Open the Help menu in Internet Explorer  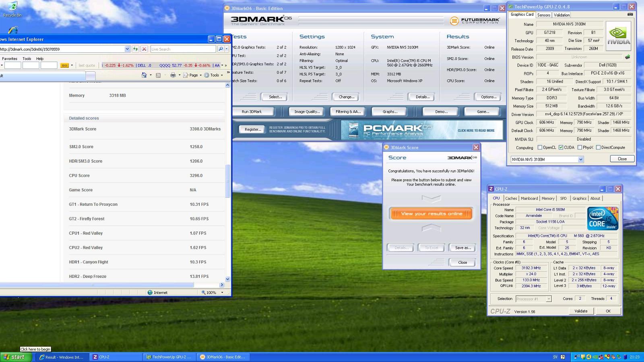click(x=40, y=58)
